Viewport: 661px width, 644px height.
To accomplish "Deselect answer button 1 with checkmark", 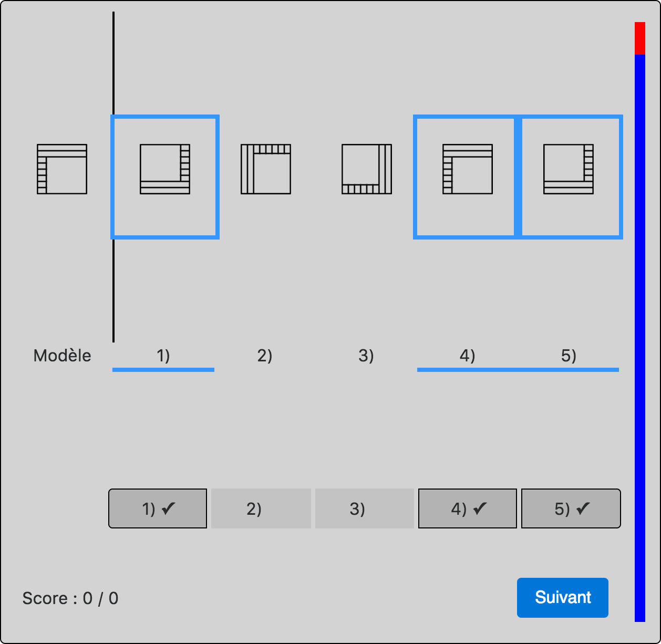I will pos(157,508).
